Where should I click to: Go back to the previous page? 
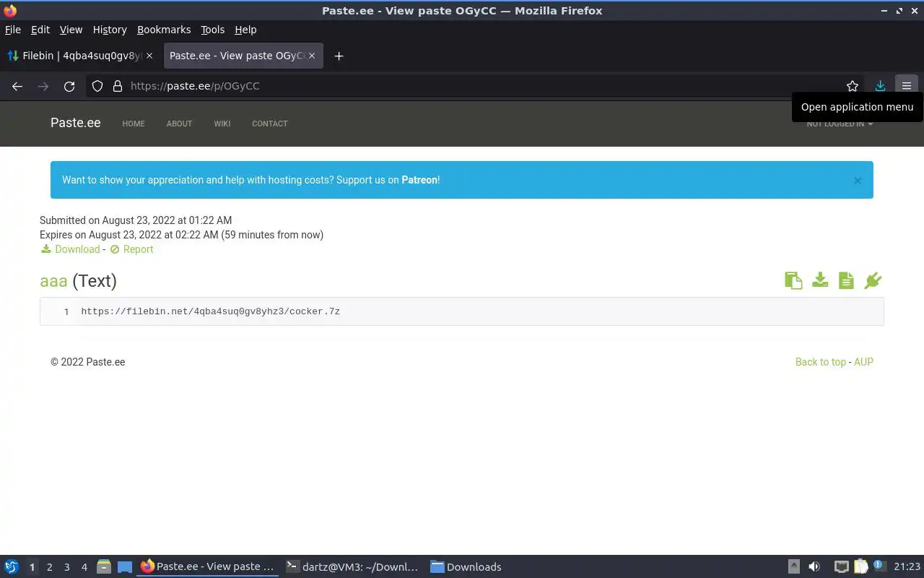(x=17, y=86)
